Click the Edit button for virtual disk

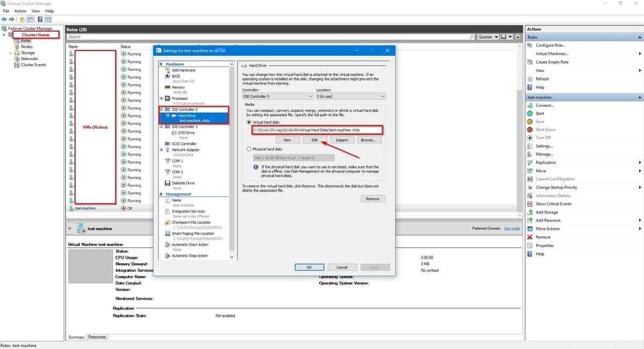tap(314, 140)
